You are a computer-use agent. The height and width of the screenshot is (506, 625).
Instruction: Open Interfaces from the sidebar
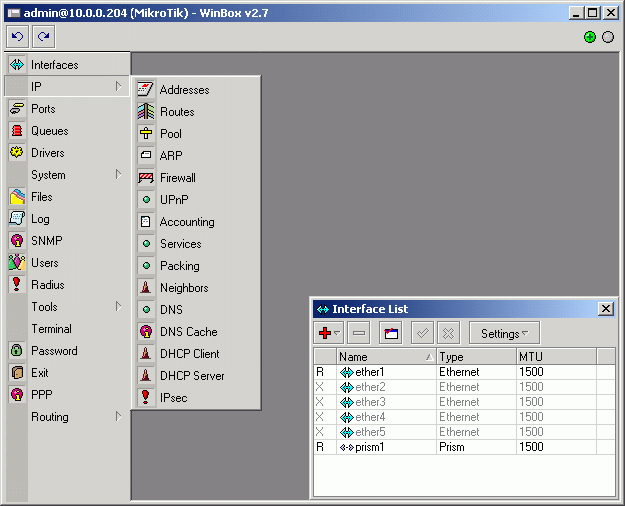(67, 65)
